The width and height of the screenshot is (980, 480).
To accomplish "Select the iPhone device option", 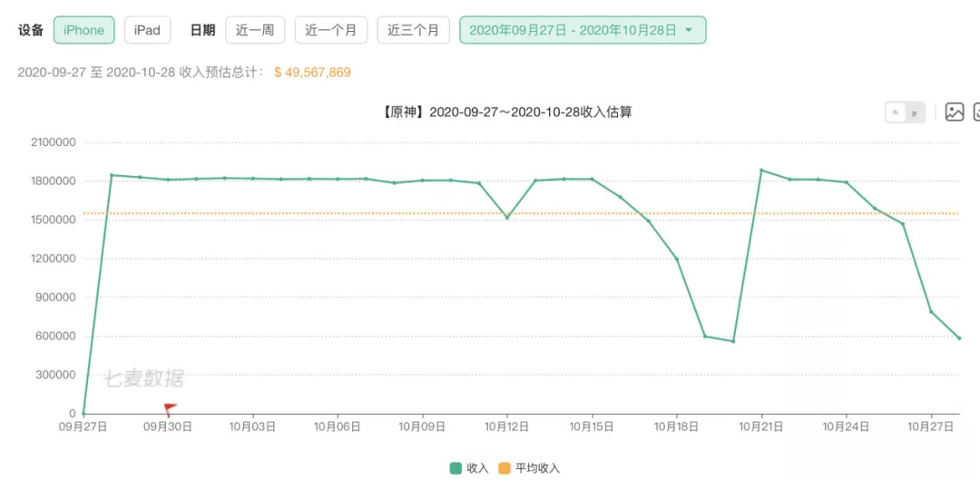I will click(84, 30).
